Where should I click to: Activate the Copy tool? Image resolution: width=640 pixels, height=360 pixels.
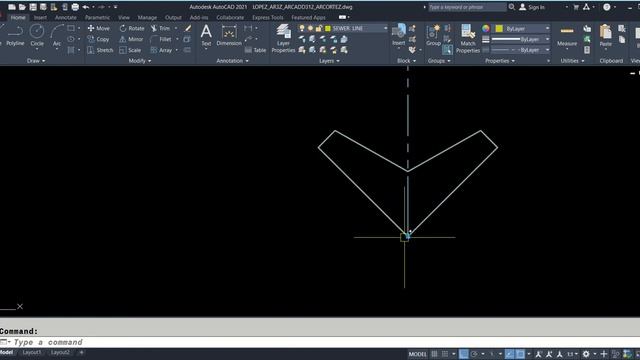pos(98,39)
